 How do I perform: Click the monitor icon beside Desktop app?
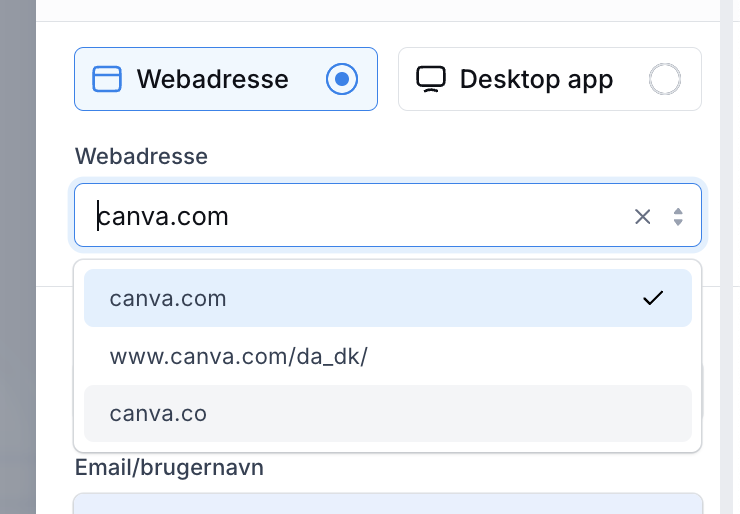(431, 79)
